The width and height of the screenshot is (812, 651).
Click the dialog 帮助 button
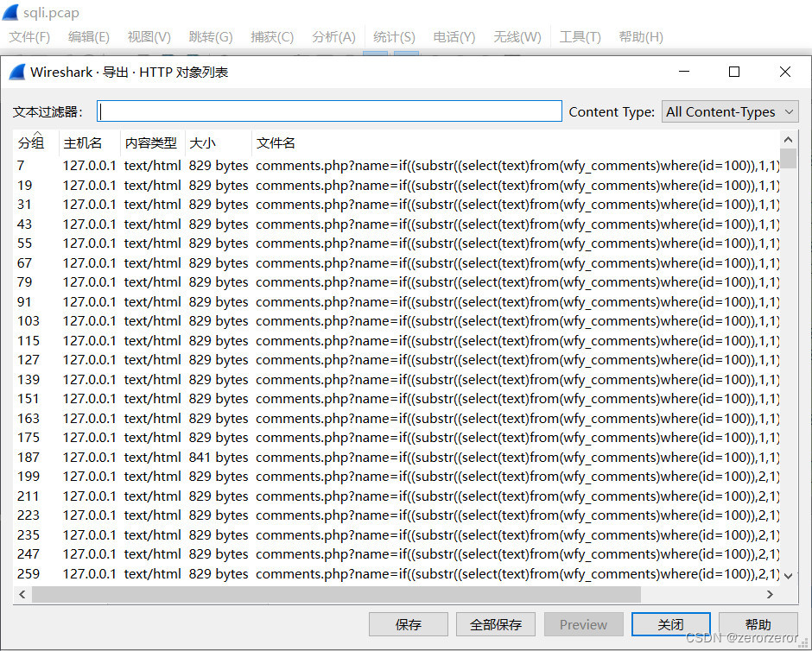point(758,624)
